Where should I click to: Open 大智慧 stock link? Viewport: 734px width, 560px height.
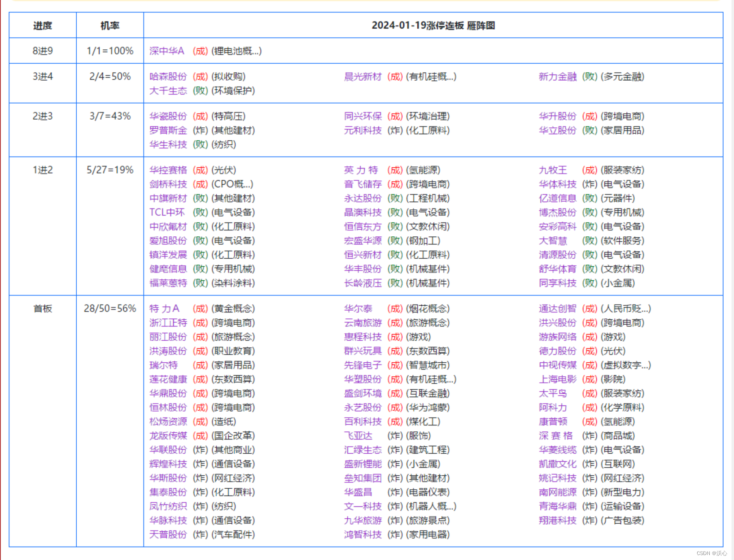553,241
